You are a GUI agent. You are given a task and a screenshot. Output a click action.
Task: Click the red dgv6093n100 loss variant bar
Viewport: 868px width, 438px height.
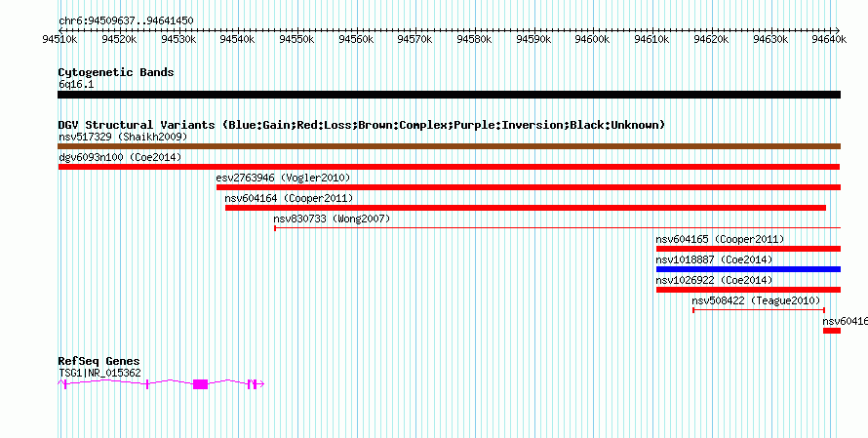pyautogui.click(x=449, y=167)
